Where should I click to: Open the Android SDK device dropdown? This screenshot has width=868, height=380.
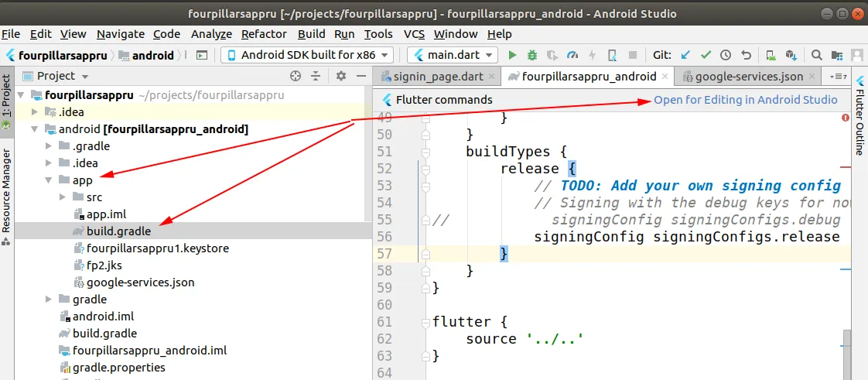coord(306,55)
